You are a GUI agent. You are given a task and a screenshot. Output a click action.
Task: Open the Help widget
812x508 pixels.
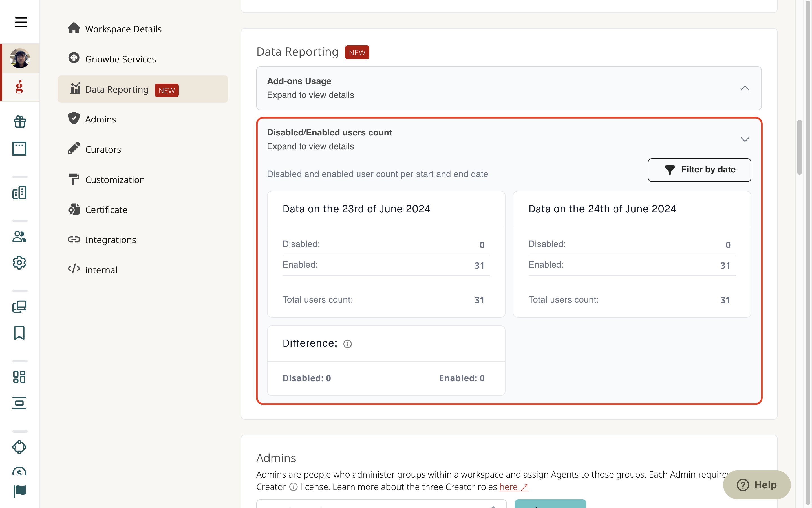[x=757, y=485]
